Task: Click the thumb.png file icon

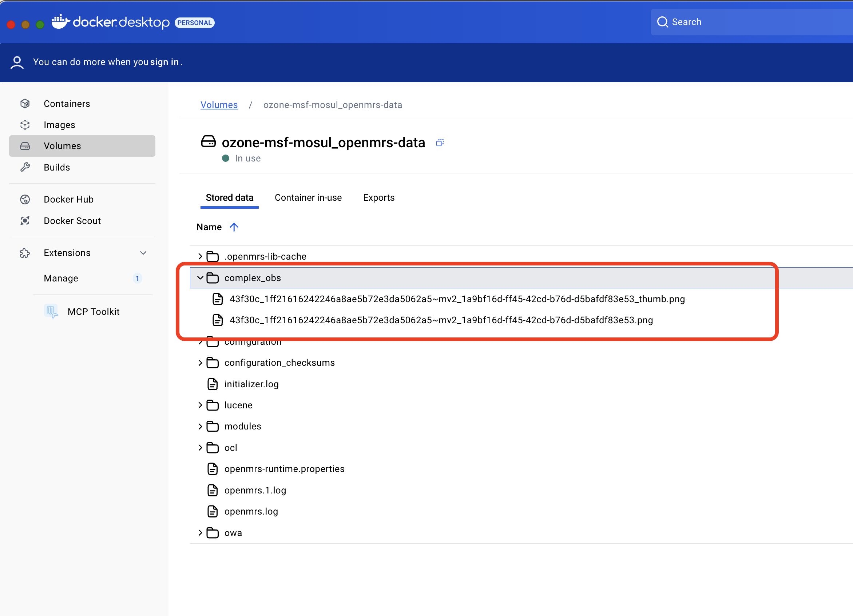Action: 218,299
